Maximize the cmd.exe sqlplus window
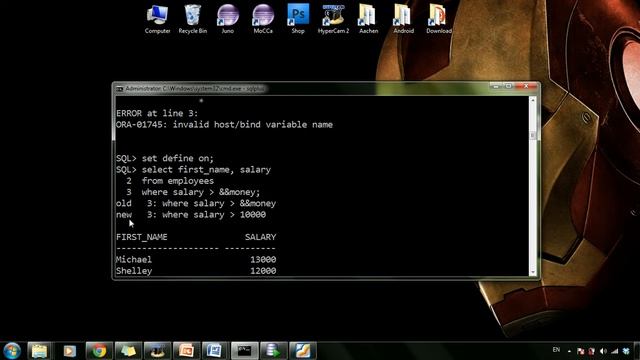Viewport: 640px width, 360px height. pos(508,86)
